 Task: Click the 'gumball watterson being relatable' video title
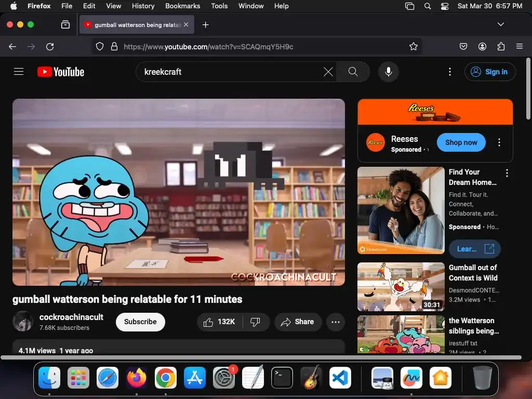pyautogui.click(x=127, y=299)
